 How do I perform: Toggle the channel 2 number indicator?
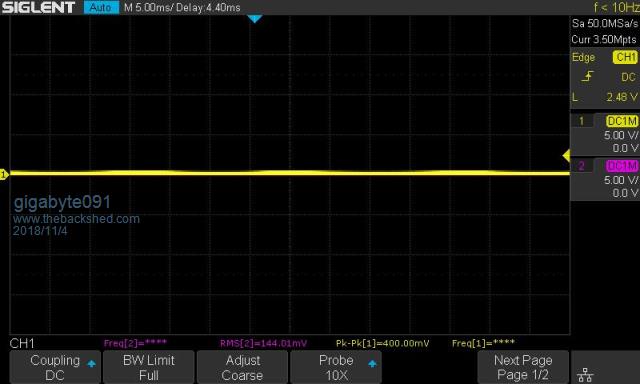pos(582,166)
